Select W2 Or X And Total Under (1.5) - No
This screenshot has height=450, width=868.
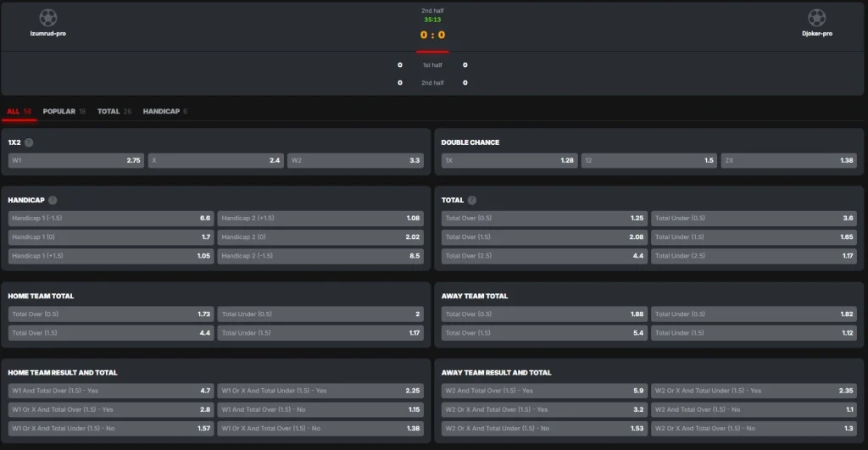pyautogui.click(x=544, y=428)
